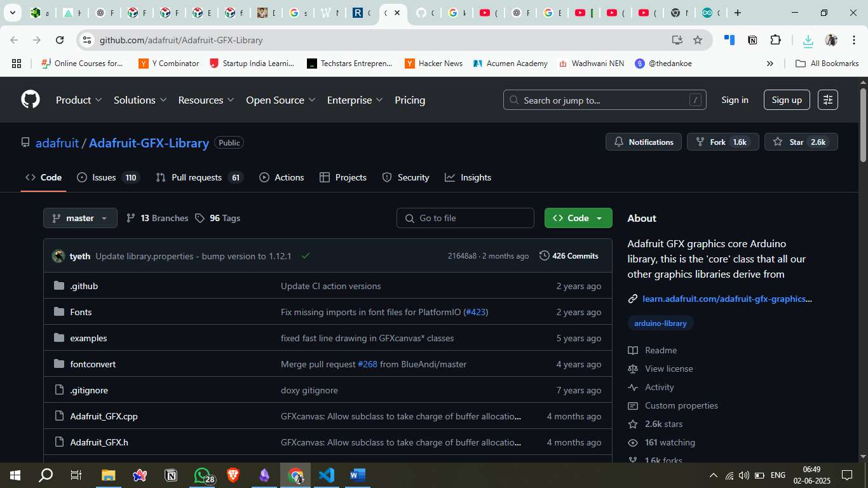View 426 Commits history
Image resolution: width=868 pixels, height=488 pixels.
tap(569, 256)
